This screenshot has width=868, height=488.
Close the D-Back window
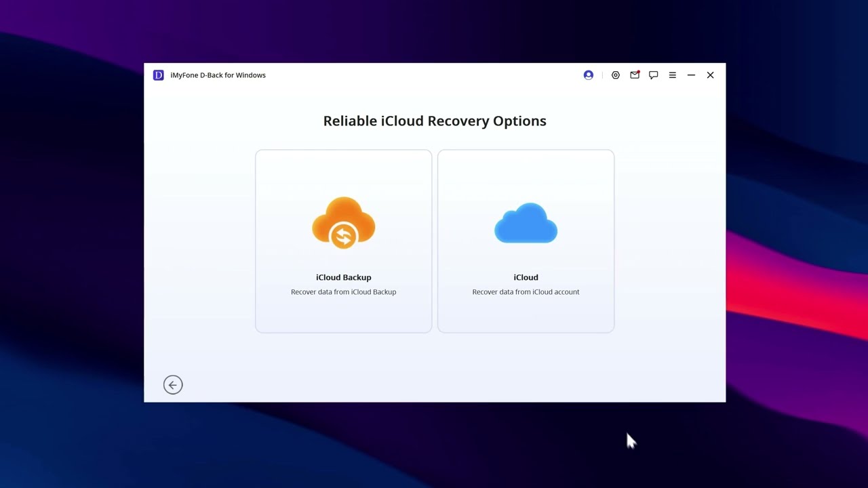click(x=710, y=75)
